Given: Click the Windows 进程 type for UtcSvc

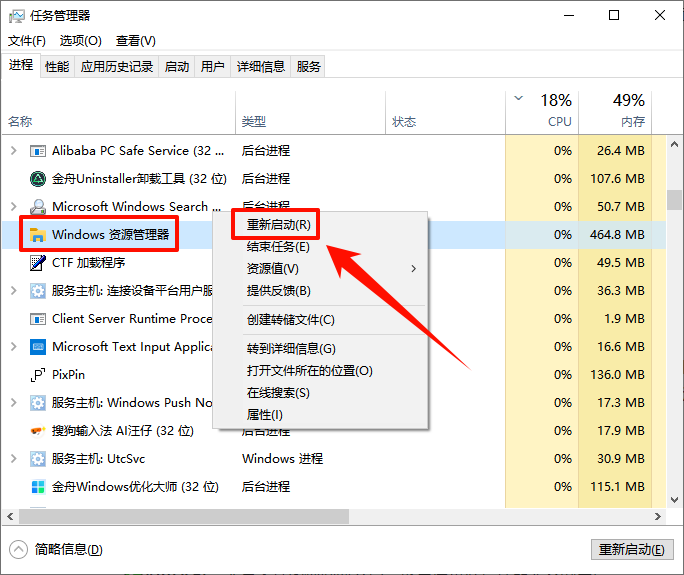Looking at the screenshot, I should (x=283, y=459).
